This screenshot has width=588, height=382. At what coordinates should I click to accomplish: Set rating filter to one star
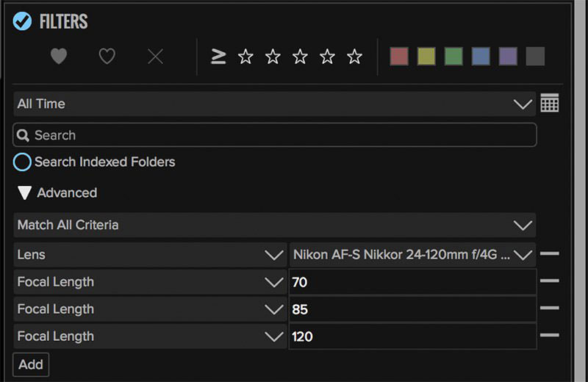pos(245,57)
